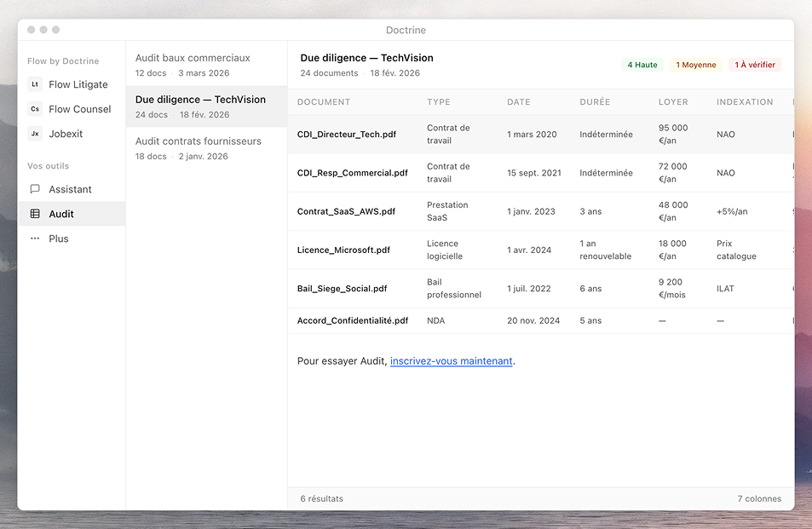Select CDI_Resp_Commercial.pdf document
This screenshot has width=812, height=529.
coord(352,173)
